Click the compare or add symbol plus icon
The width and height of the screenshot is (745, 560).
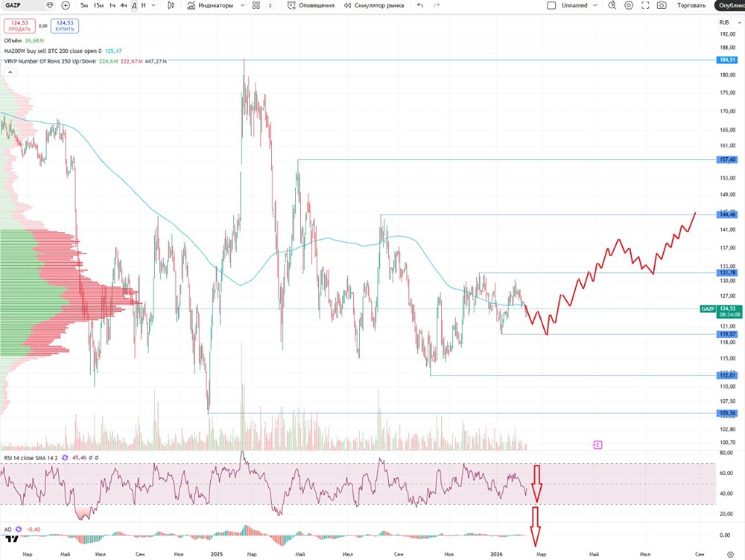point(66,5)
